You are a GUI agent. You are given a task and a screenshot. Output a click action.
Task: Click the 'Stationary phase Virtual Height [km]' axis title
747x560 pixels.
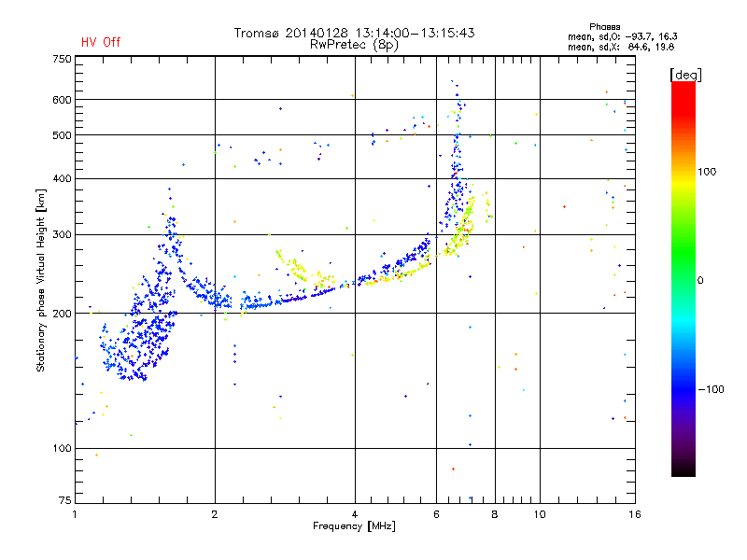tap(41, 280)
